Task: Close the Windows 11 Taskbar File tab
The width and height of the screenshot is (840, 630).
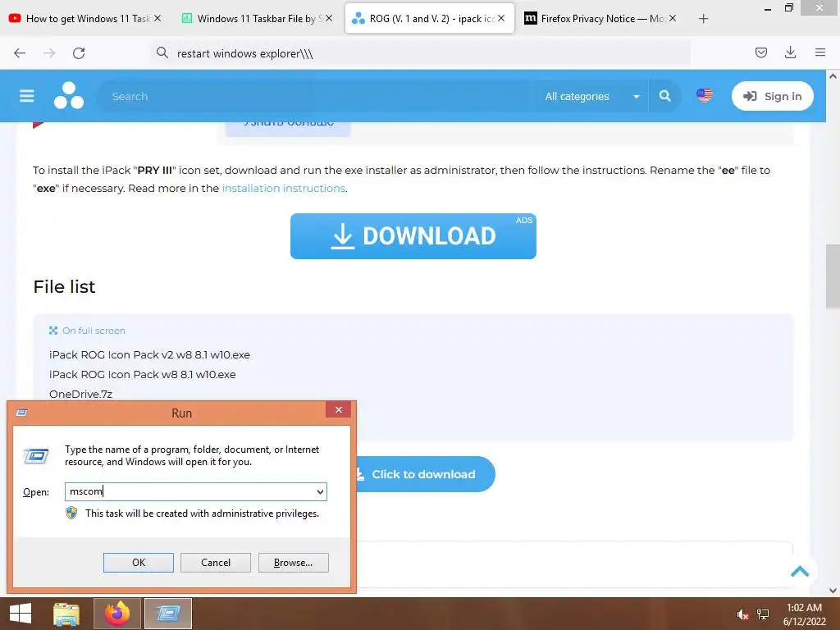Action: [329, 18]
